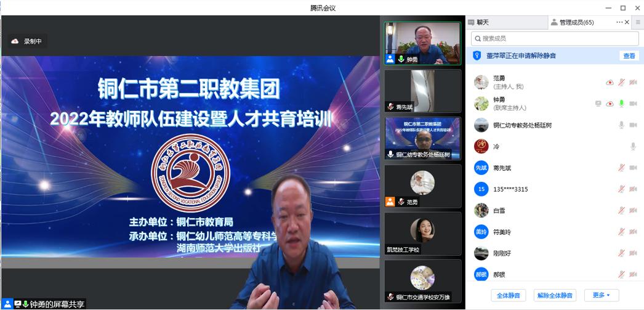
Task: Click the red 冷 avatar in member list
Action: pyautogui.click(x=481, y=146)
